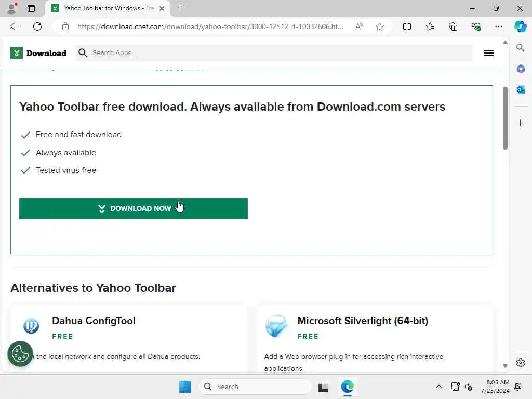Click the network status tray icon
Screen dimensions: 532x399
click(x=455, y=387)
